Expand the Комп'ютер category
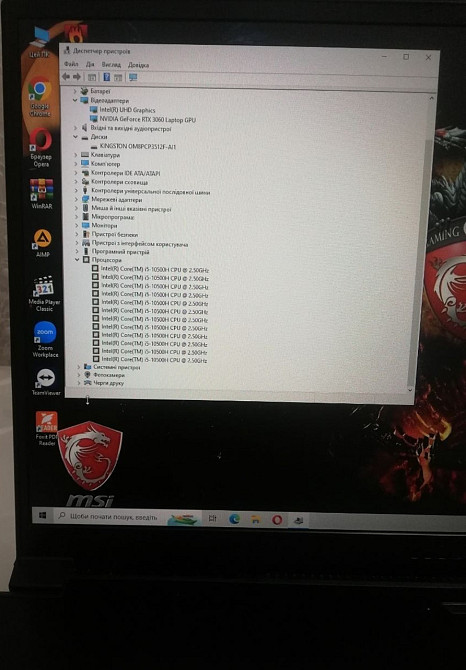The width and height of the screenshot is (466, 670). coord(76,164)
